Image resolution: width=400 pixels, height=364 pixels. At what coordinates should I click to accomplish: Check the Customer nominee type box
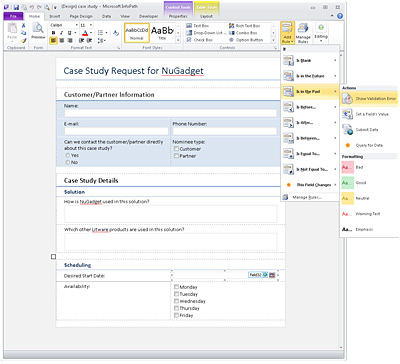tap(176, 149)
